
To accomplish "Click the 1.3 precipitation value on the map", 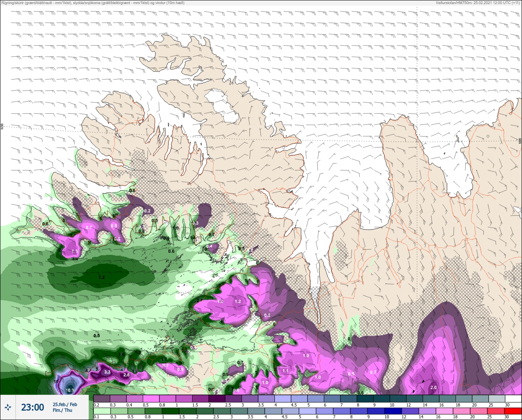I will tap(75, 251).
